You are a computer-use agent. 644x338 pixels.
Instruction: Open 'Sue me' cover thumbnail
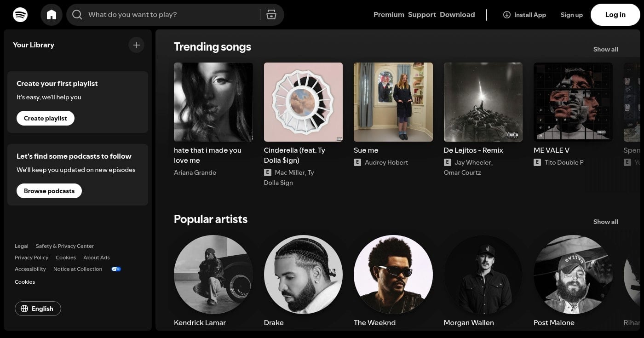[x=393, y=102]
